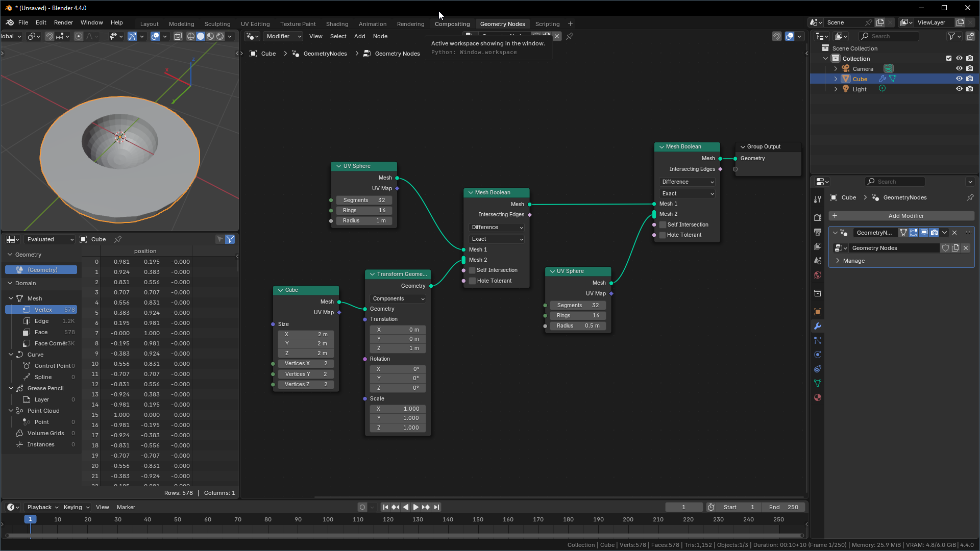The width and height of the screenshot is (980, 551).
Task: Toggle proportional editing in viewport header
Action: 79,36
